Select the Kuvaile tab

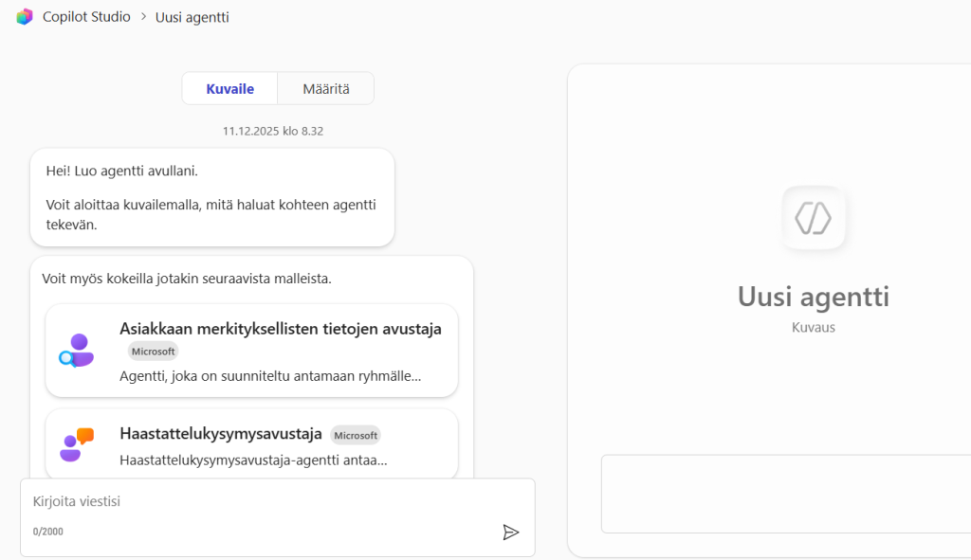[x=229, y=87]
